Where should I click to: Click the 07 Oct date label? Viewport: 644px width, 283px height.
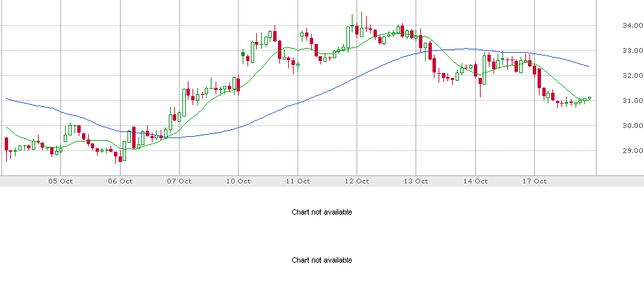tap(179, 181)
